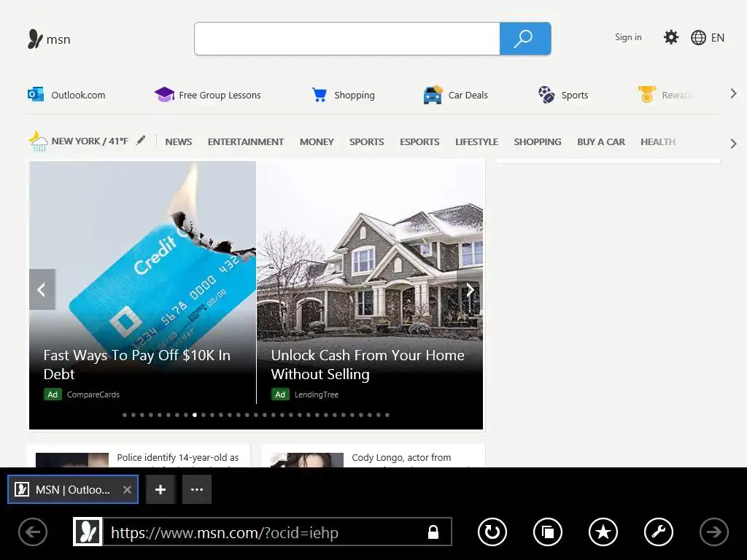Open the favorites star button
The width and height of the screenshot is (747, 560).
(x=603, y=532)
